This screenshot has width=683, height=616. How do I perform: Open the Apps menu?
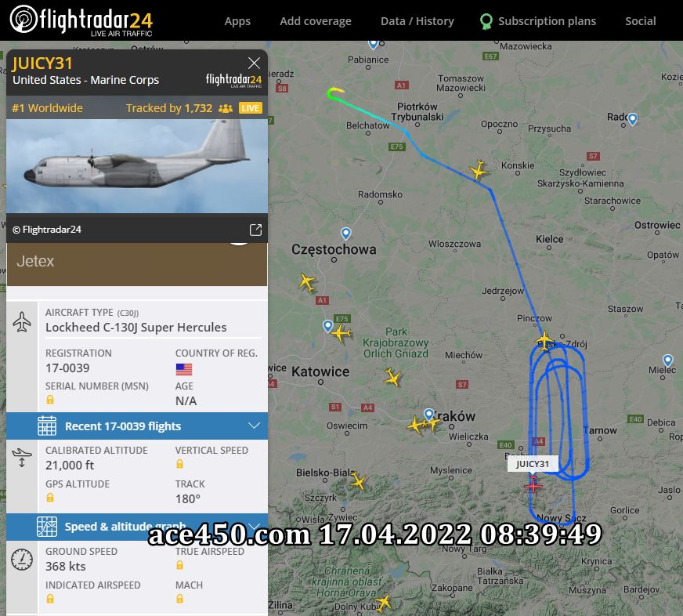point(237,21)
